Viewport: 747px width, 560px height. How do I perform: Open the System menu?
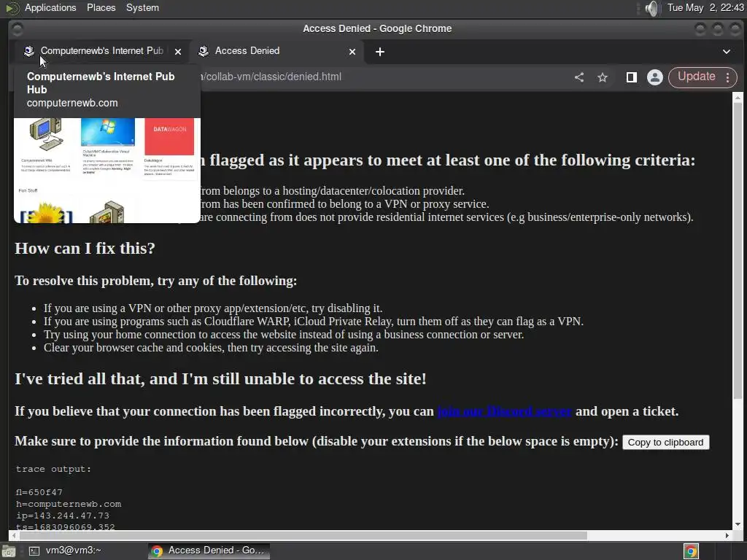tap(142, 7)
